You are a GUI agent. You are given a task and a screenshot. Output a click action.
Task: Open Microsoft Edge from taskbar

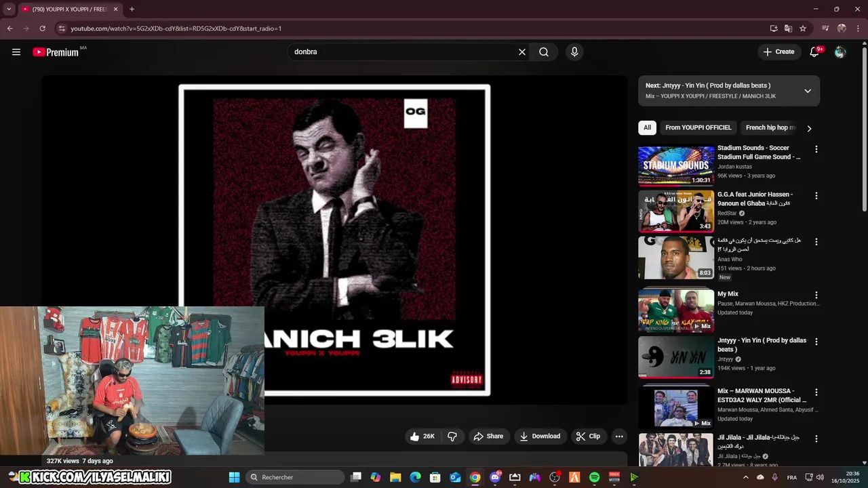point(415,477)
